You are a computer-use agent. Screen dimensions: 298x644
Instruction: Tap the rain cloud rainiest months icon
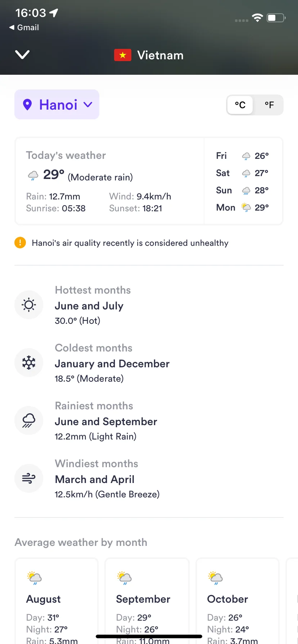point(29,420)
